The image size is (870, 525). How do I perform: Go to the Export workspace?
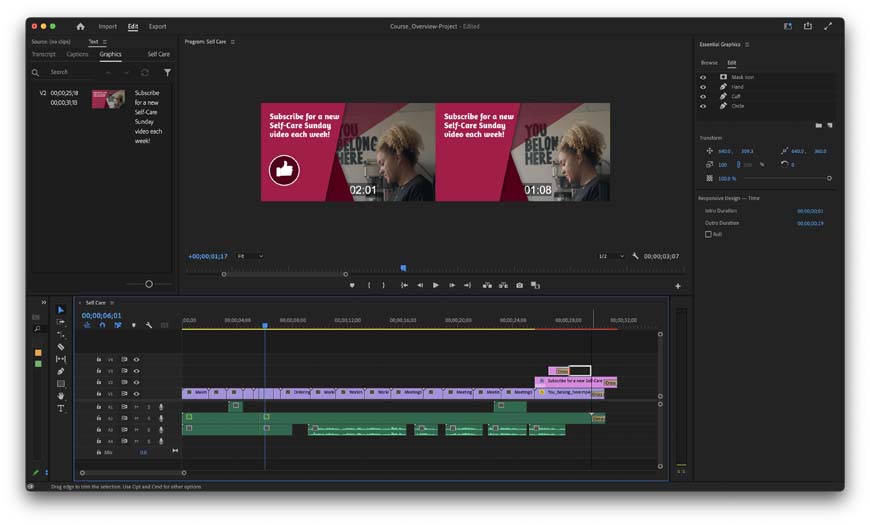[158, 26]
